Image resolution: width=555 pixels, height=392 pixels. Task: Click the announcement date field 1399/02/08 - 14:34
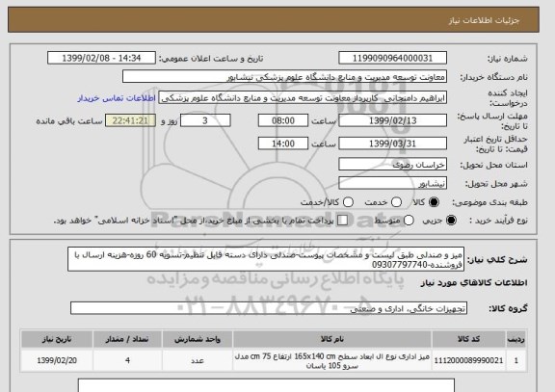[101, 58]
